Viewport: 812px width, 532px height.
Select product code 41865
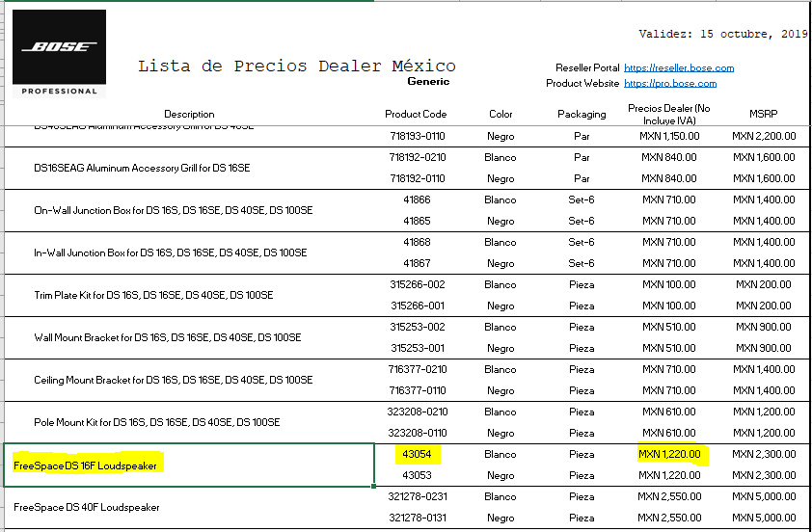[417, 221]
